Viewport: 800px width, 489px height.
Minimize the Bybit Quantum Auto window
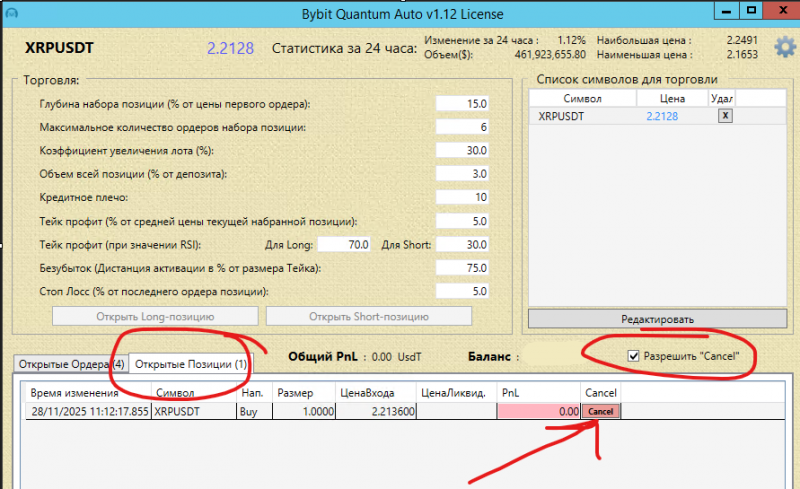[x=727, y=11]
